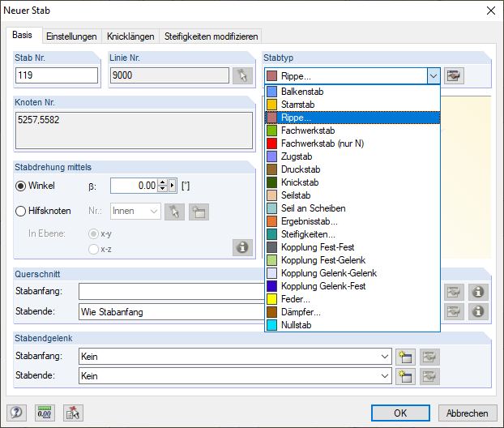504x428 pixels.
Task: Click the Stab Nr. input field
Action: (57, 75)
